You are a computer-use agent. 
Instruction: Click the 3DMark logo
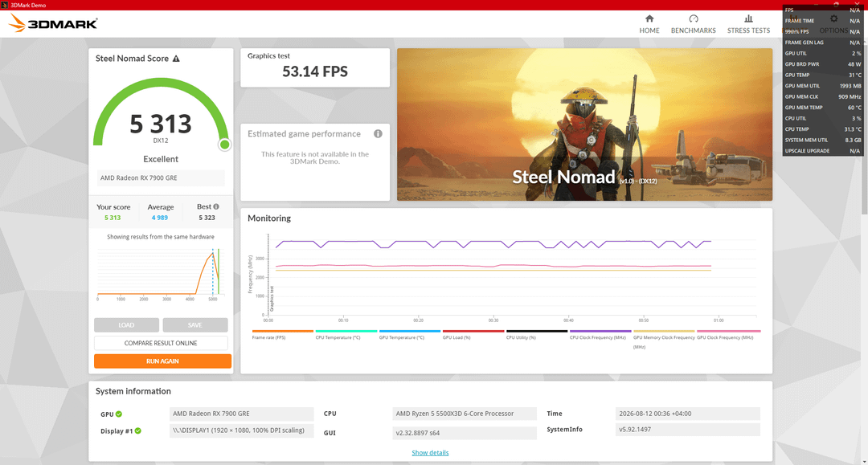[54, 23]
